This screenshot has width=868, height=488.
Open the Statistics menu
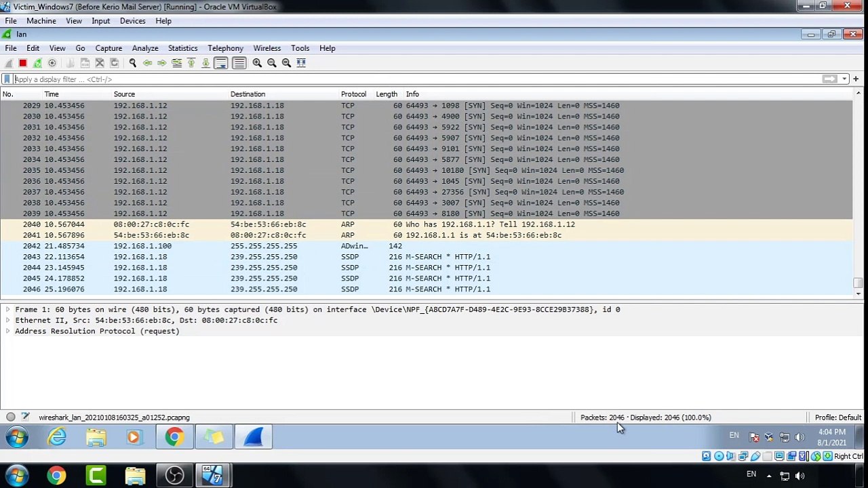[x=182, y=48]
